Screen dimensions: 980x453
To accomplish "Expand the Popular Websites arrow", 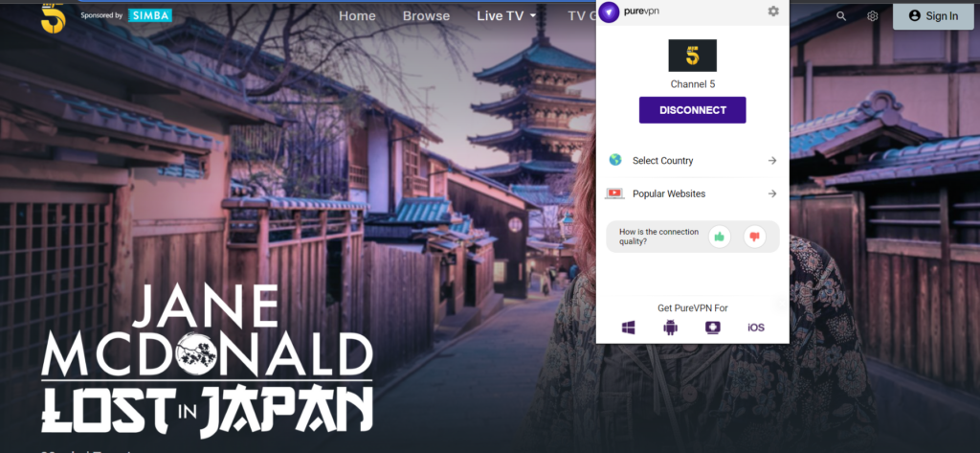I will 771,193.
